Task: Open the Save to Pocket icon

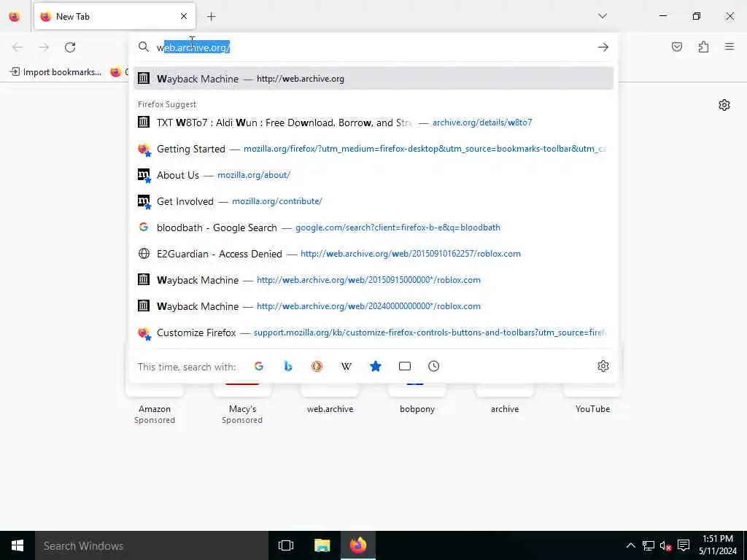Action: pyautogui.click(x=677, y=47)
